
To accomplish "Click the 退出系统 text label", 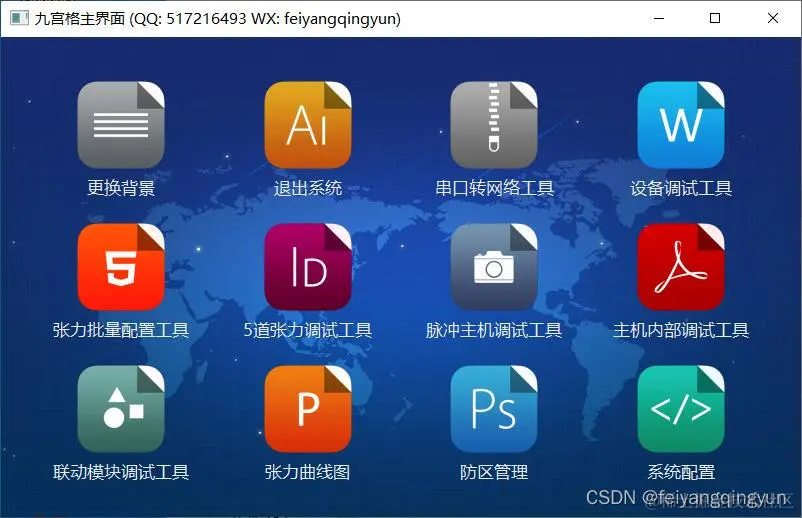I will [x=307, y=188].
